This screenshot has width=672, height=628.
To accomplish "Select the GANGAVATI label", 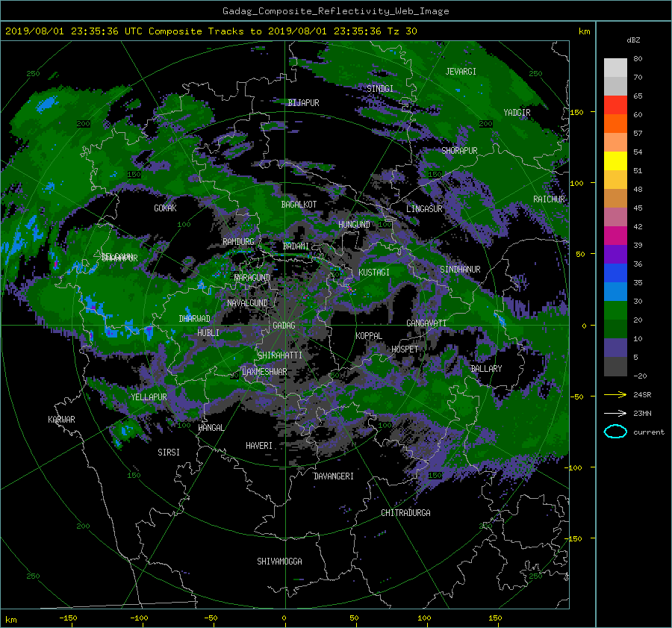I will click(426, 323).
